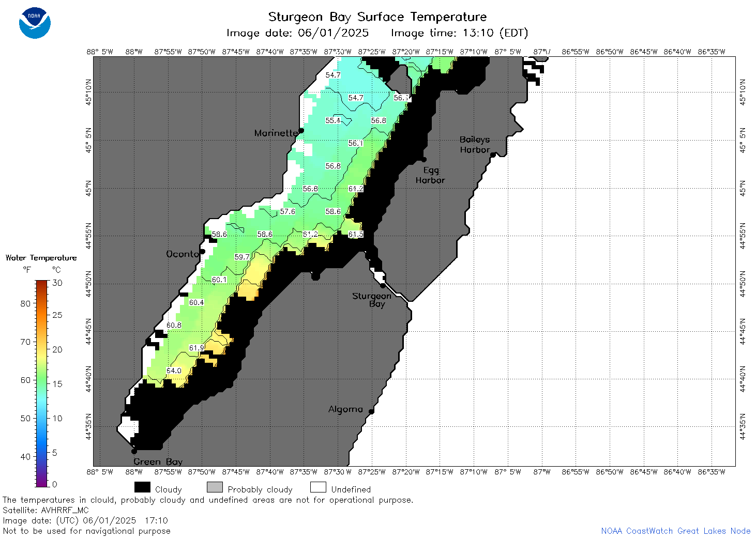Image resolution: width=756 pixels, height=539 pixels.
Task: Select the Oconto city label
Action: point(183,254)
